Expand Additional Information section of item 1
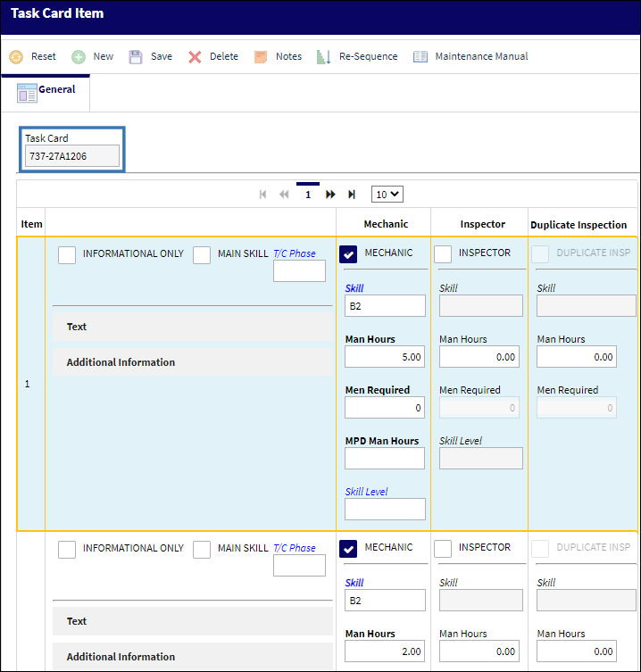Image resolution: width=641 pixels, height=672 pixels. click(193, 362)
